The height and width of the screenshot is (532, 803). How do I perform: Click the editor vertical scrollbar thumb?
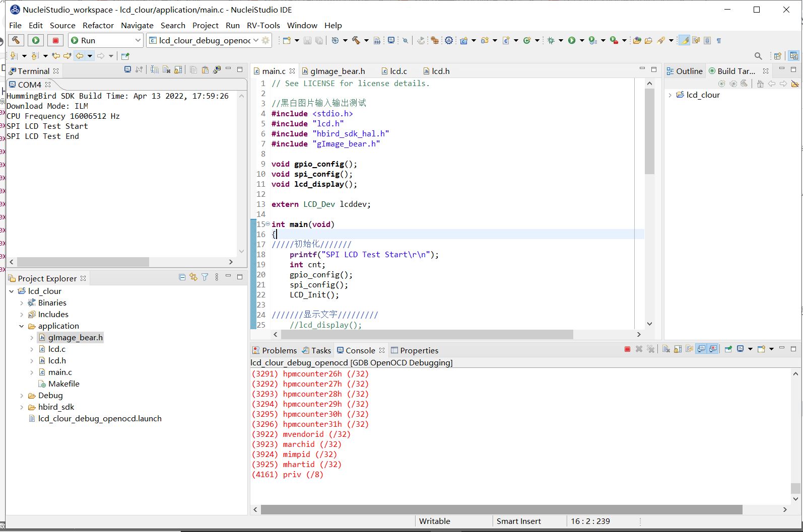click(649, 132)
